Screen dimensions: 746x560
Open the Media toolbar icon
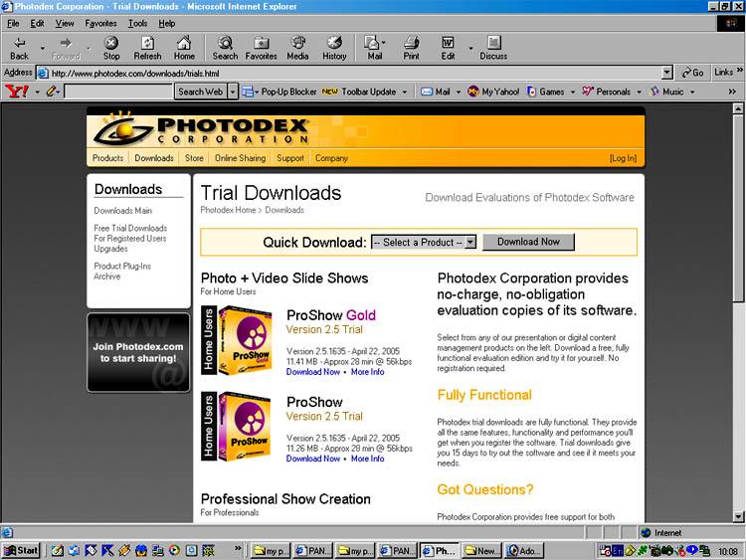tap(297, 48)
